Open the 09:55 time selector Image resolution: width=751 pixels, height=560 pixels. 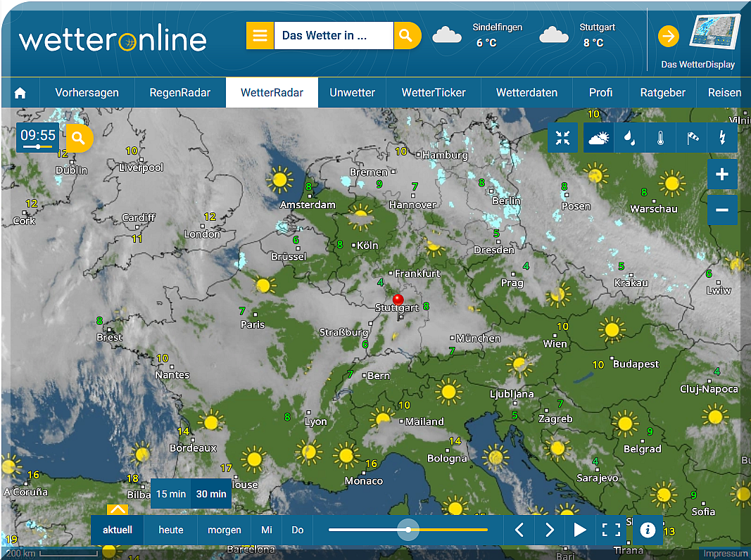(x=38, y=137)
